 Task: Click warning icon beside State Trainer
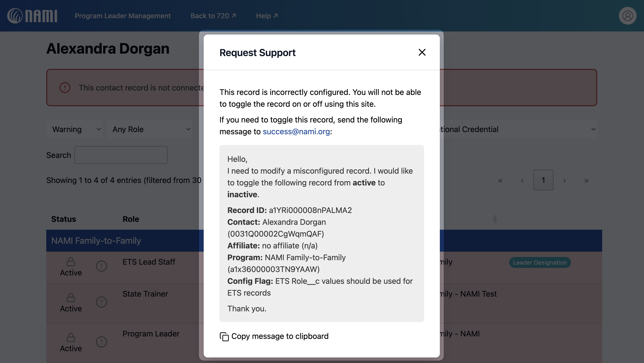click(x=102, y=302)
